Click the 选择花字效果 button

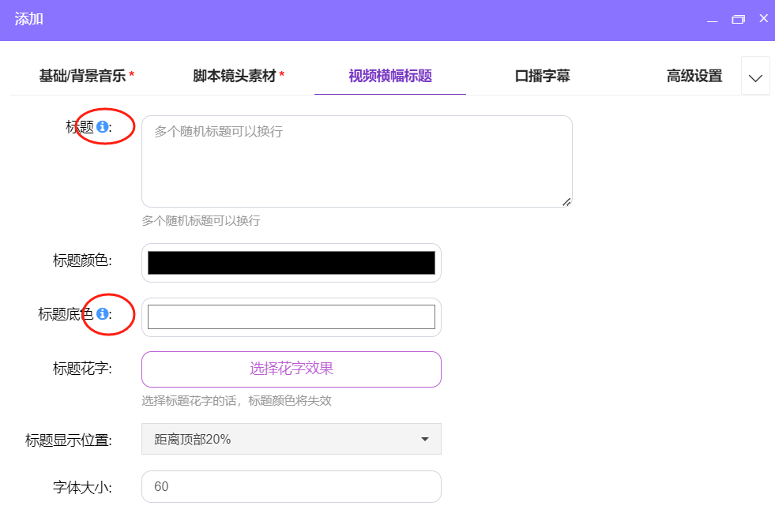coord(291,369)
